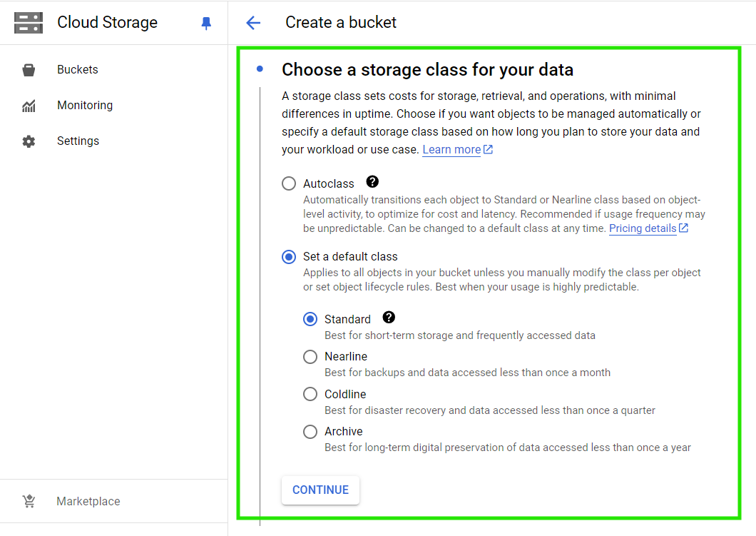Image resolution: width=756 pixels, height=536 pixels.
Task: Click the Archive long-term preservation description
Action: click(x=508, y=447)
